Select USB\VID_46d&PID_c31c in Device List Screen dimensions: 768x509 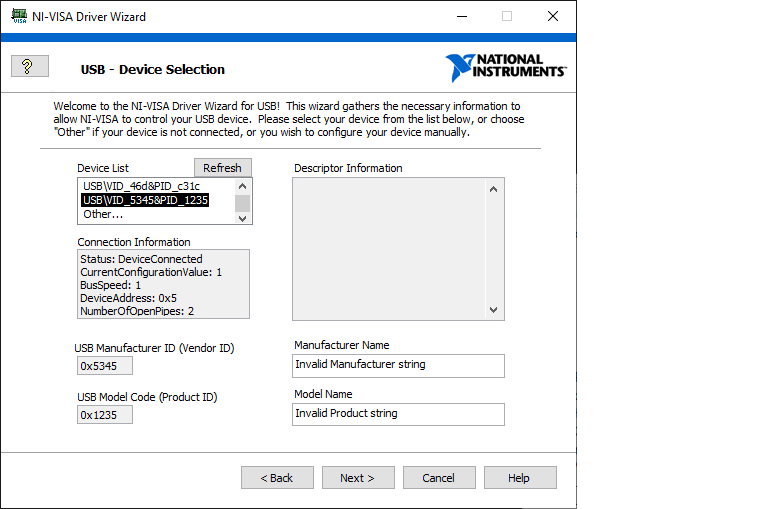click(142, 186)
